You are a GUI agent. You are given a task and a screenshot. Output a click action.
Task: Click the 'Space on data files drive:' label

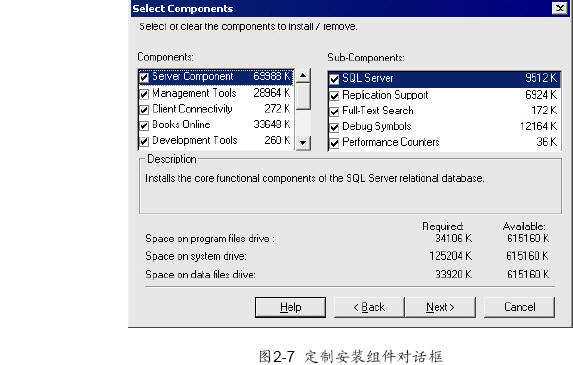click(200, 275)
